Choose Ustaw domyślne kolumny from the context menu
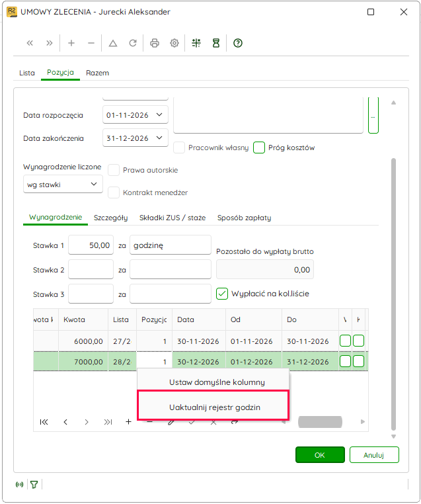 pos(213,382)
